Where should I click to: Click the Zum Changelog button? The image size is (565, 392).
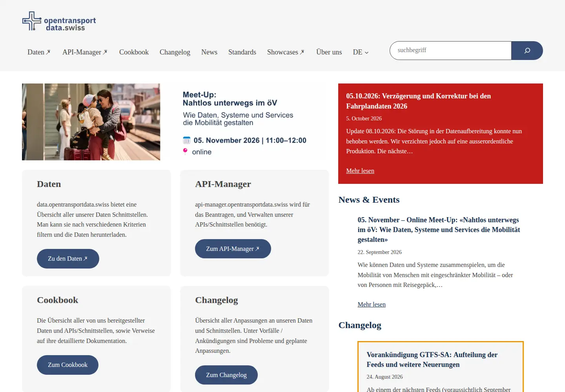pos(226,375)
